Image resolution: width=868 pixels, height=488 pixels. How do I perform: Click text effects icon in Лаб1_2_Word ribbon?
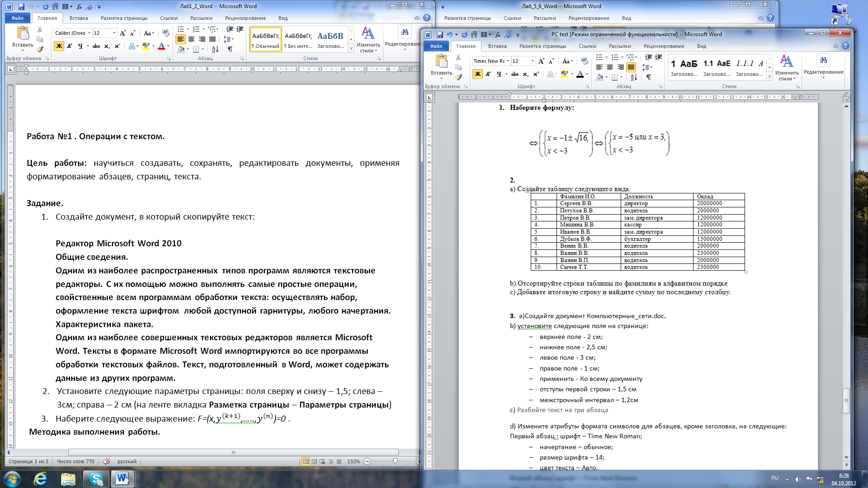click(132, 46)
